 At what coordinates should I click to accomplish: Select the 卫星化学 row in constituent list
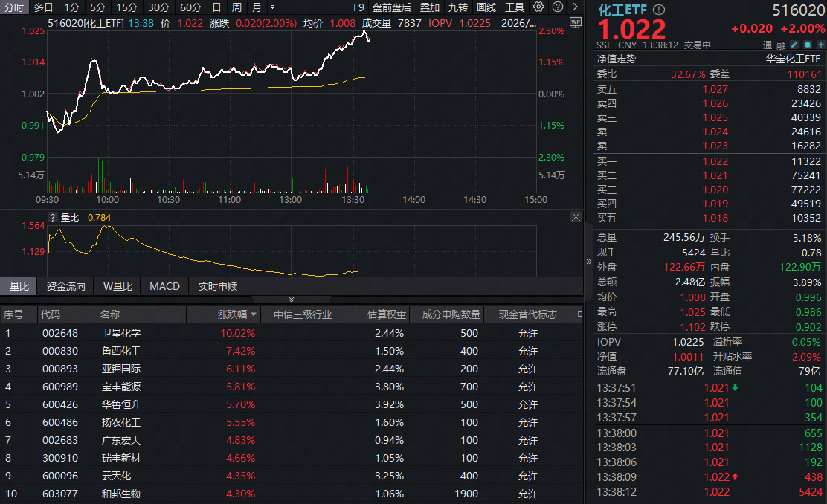(120, 333)
